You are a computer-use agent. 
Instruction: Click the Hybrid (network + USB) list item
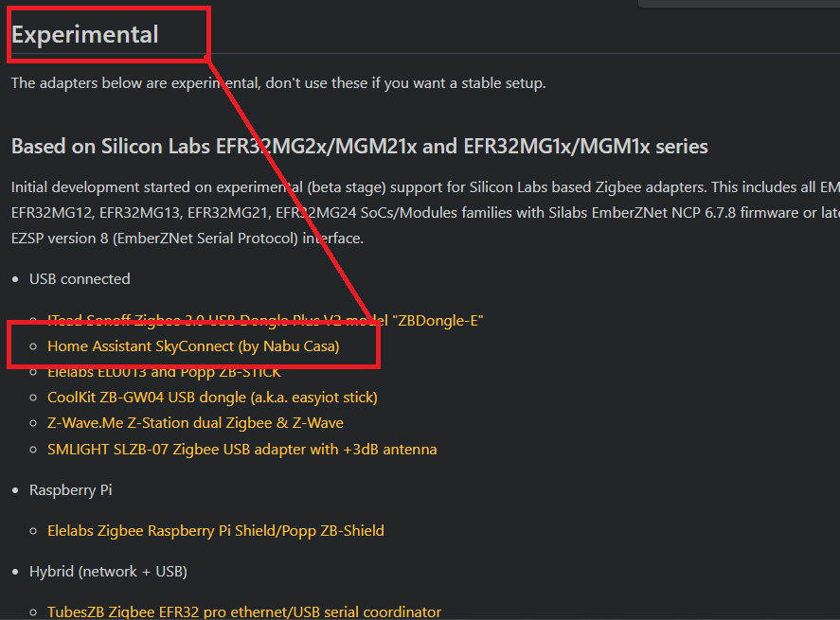108,572
